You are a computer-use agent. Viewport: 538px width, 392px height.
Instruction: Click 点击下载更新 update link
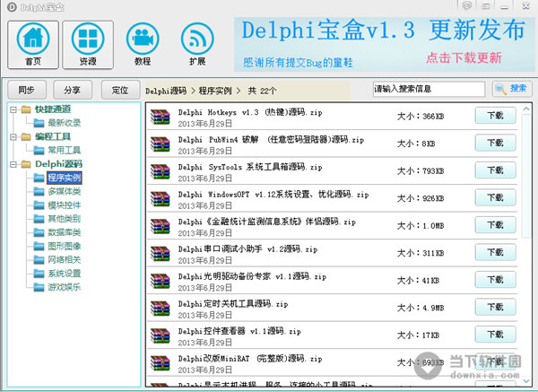[464, 58]
